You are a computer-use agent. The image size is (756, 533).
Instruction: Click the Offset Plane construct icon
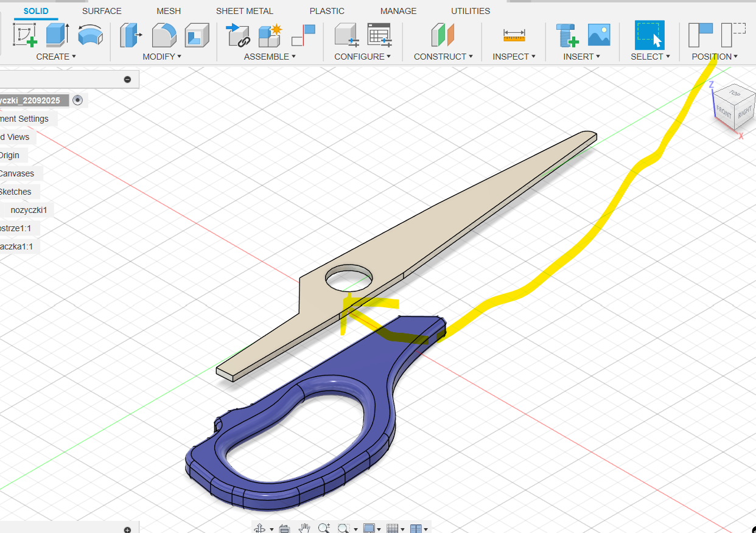[x=443, y=35]
